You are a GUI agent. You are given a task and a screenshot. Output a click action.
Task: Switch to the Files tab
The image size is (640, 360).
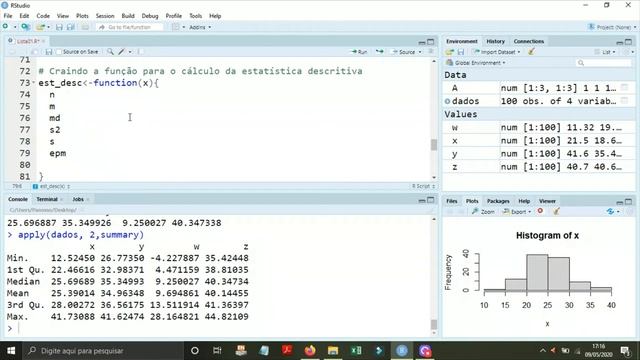[x=451, y=201]
